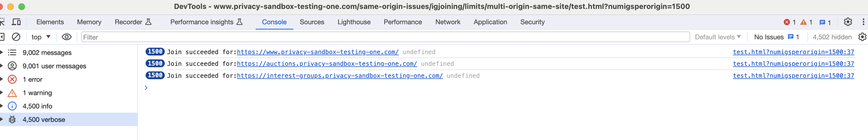Toggle the live expression eye icon
The width and height of the screenshot is (868, 140).
coord(67,37)
